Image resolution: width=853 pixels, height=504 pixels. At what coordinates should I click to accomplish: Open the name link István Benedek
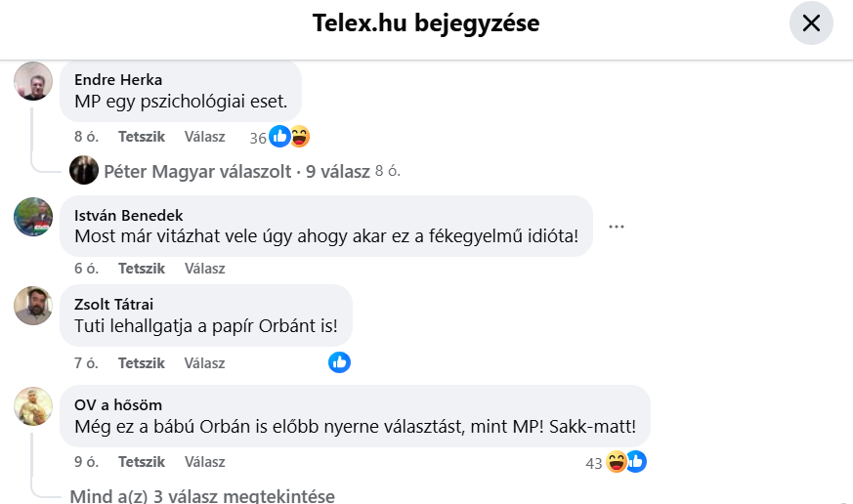tap(128, 215)
